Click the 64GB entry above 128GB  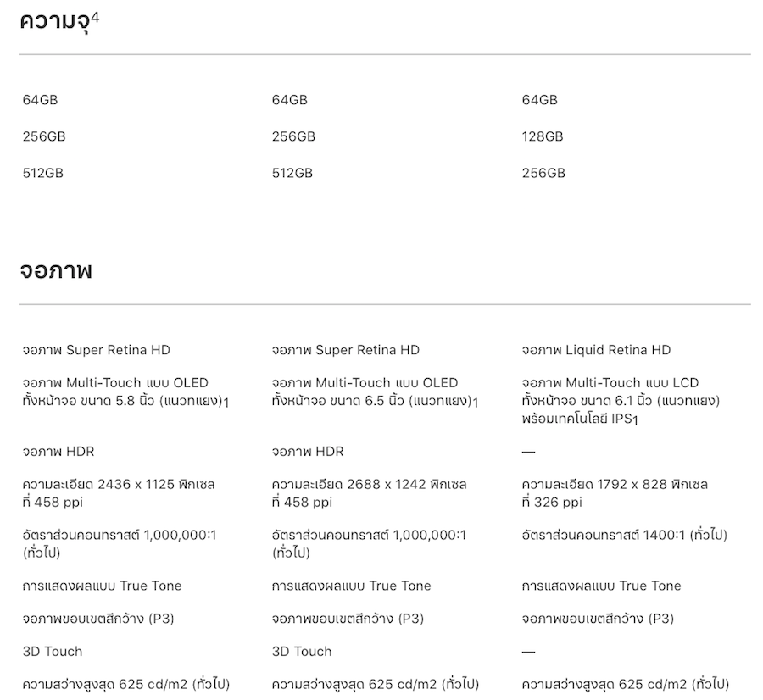(x=540, y=100)
